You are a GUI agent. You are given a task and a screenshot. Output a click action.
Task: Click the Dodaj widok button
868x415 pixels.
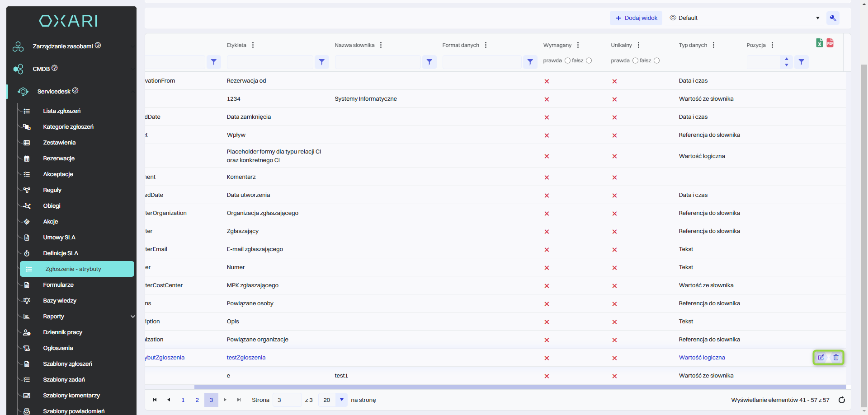(x=636, y=18)
